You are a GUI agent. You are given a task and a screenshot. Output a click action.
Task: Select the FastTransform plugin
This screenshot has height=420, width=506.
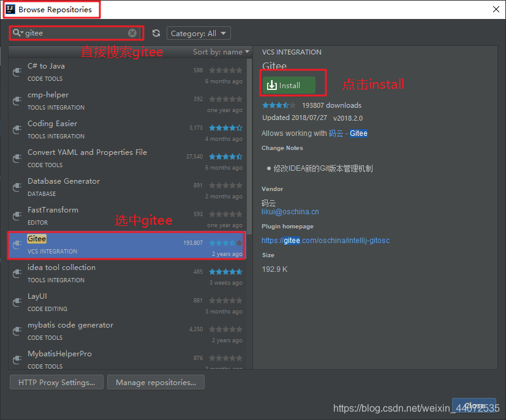tap(127, 216)
